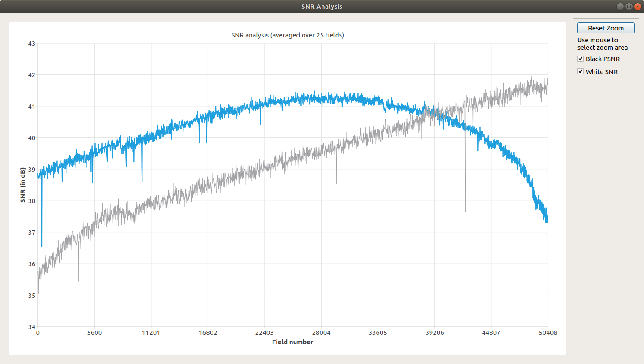Viewport: 644px width, 364px height.
Task: Click the 'Field number' axis label
Action: click(x=292, y=342)
